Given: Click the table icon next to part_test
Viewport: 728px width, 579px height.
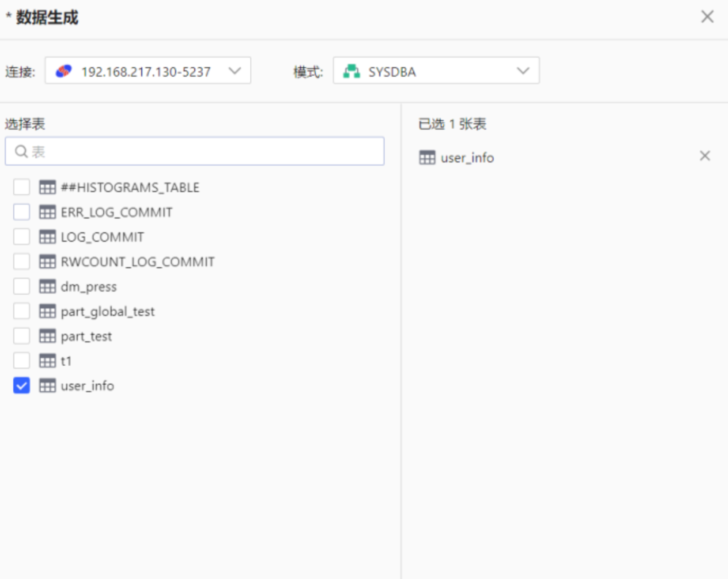Looking at the screenshot, I should [47, 336].
